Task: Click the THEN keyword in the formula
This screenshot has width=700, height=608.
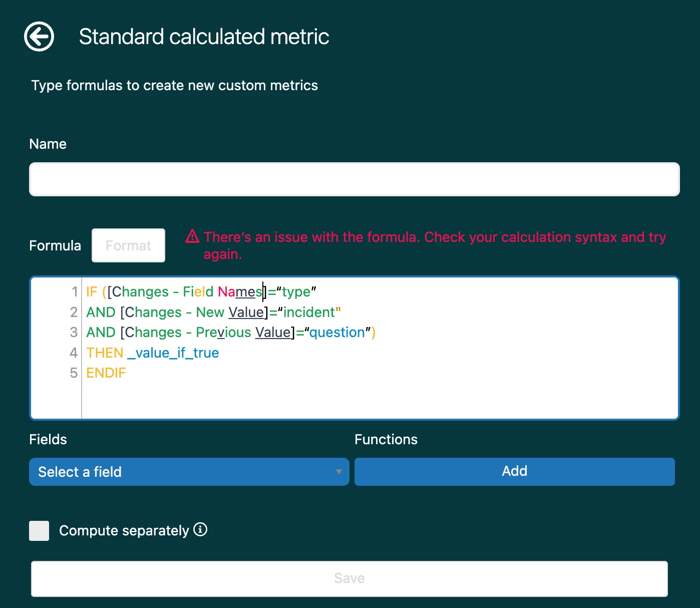Action: click(x=105, y=353)
